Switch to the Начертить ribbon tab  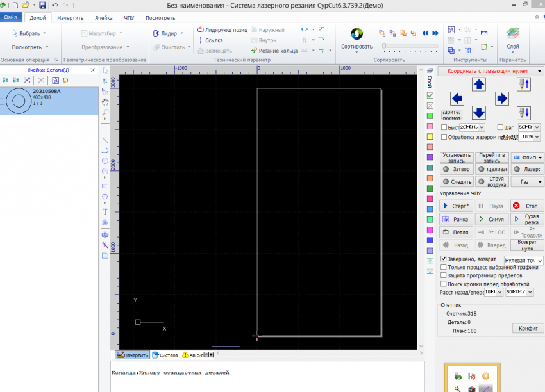(70, 18)
